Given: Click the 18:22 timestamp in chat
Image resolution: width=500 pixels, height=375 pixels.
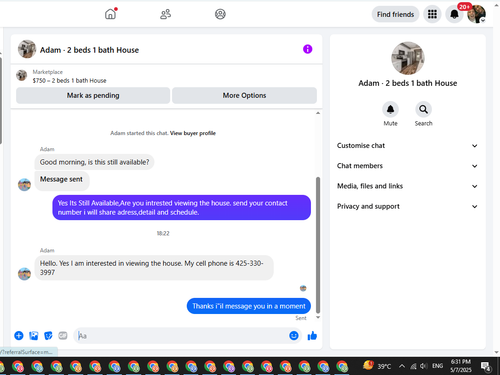Looking at the screenshot, I should [x=163, y=233].
